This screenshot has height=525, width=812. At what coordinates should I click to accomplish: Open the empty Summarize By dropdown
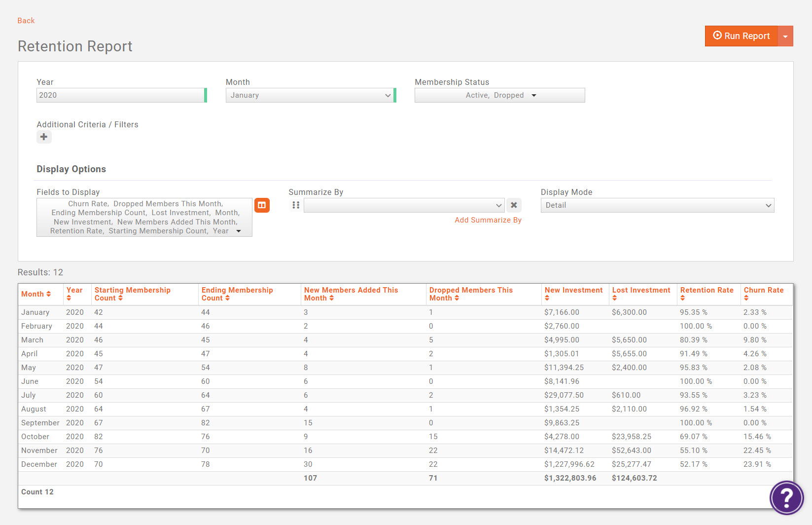tap(403, 205)
